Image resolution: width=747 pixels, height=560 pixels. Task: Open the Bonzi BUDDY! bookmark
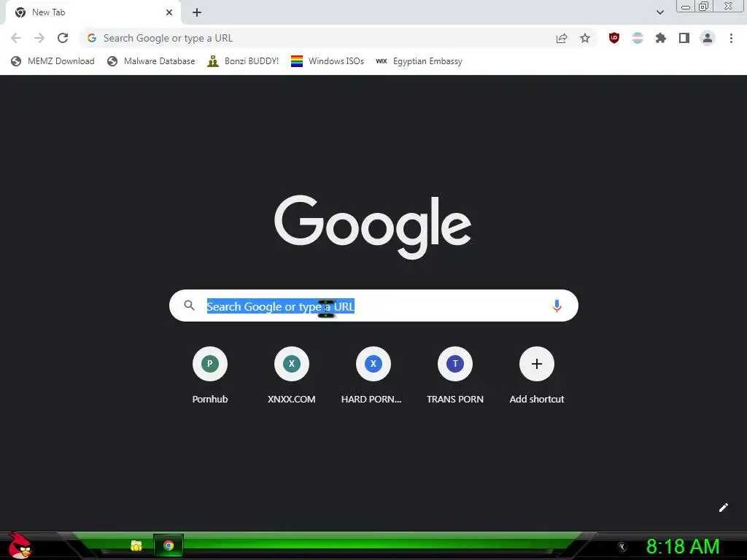pos(243,61)
